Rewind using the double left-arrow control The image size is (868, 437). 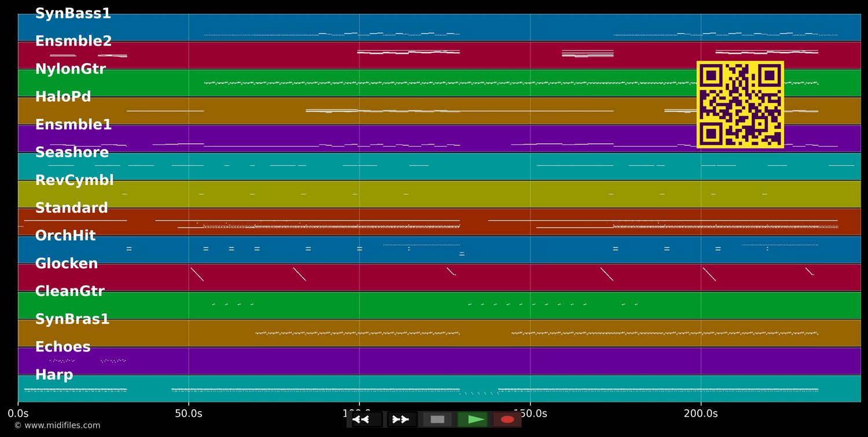point(361,419)
